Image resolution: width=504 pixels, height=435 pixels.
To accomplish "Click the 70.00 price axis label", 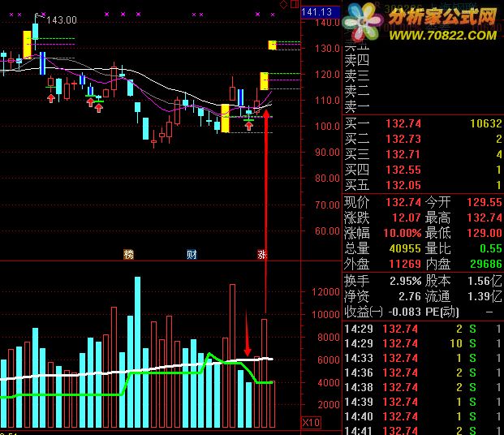I will [327, 205].
